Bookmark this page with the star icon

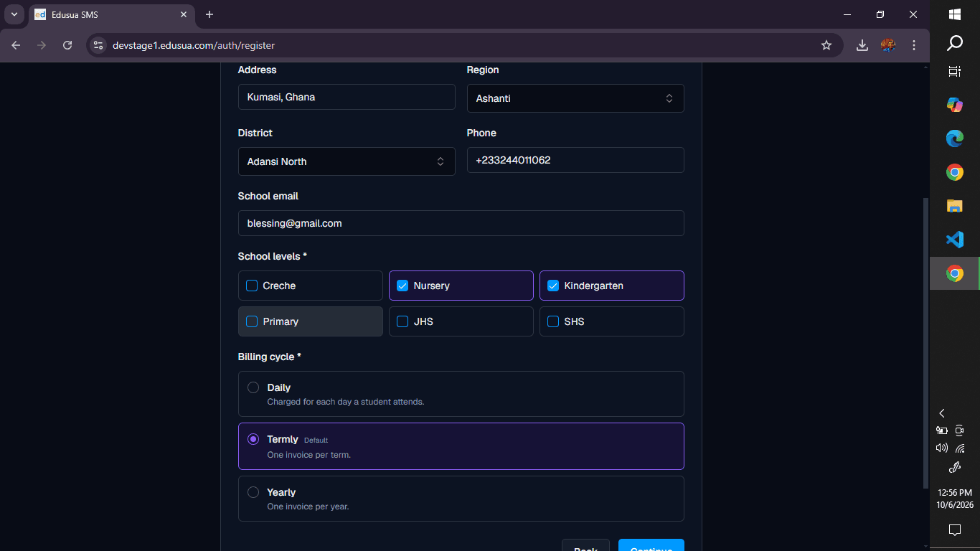click(x=826, y=45)
